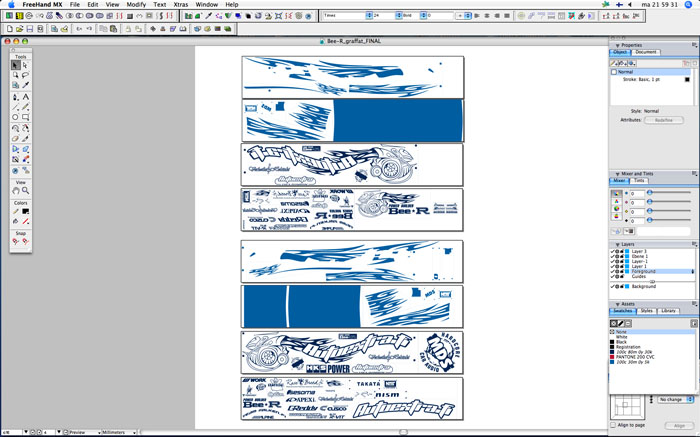Select the 100c 30m 0y 5k swatch
This screenshot has width=700, height=437.
tap(630, 362)
